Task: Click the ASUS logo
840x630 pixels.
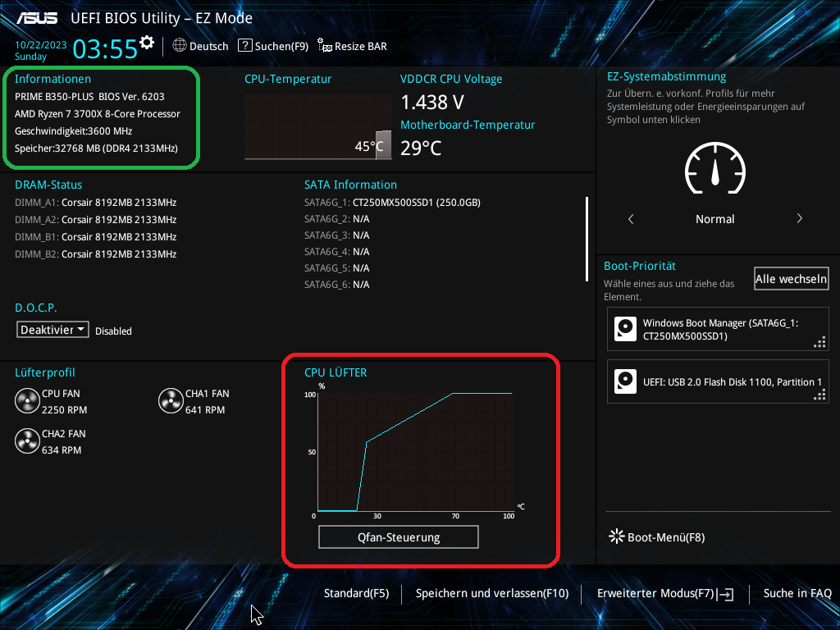Action: [37, 18]
